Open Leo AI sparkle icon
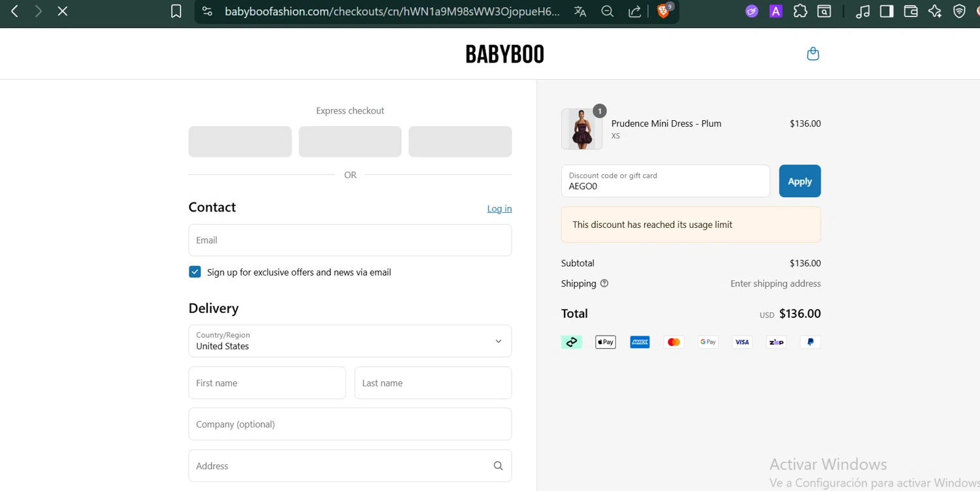Image resolution: width=980 pixels, height=491 pixels. [x=935, y=11]
